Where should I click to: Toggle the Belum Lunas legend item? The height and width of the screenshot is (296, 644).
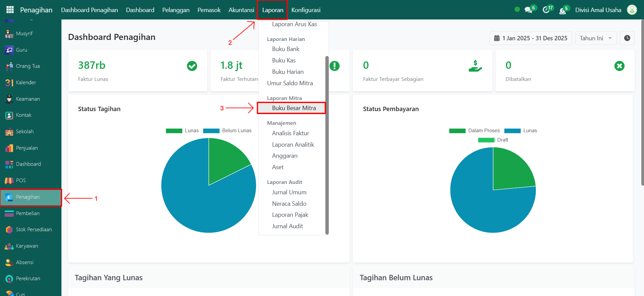click(x=228, y=131)
